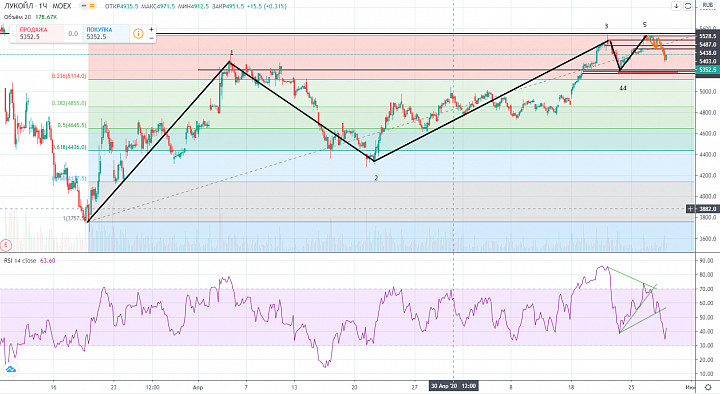Click the ОТКР 4935.5 open value

[121, 6]
